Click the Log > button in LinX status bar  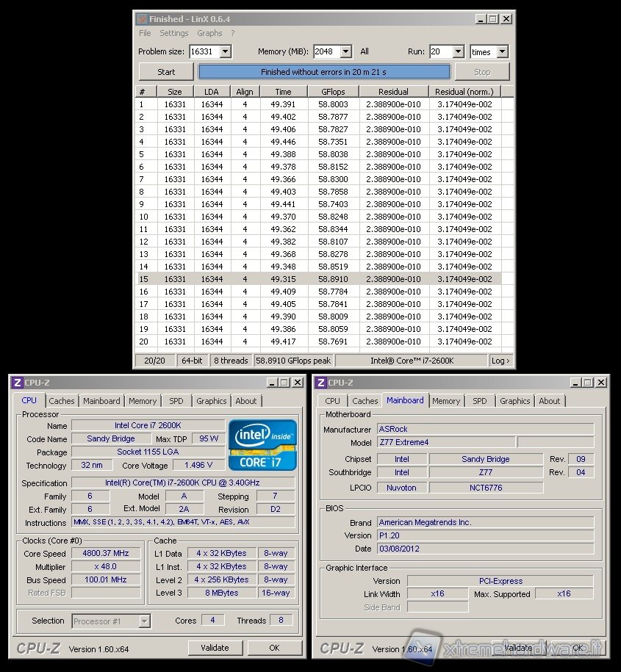[x=500, y=361]
